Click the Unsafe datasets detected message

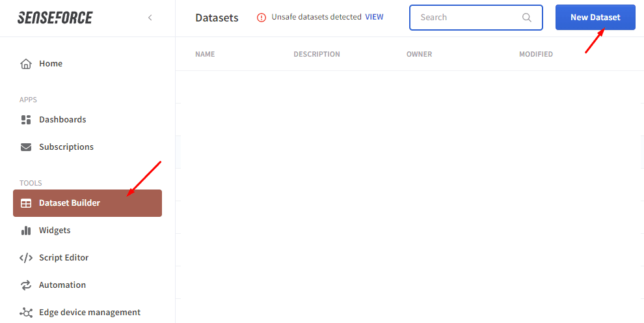tap(316, 17)
